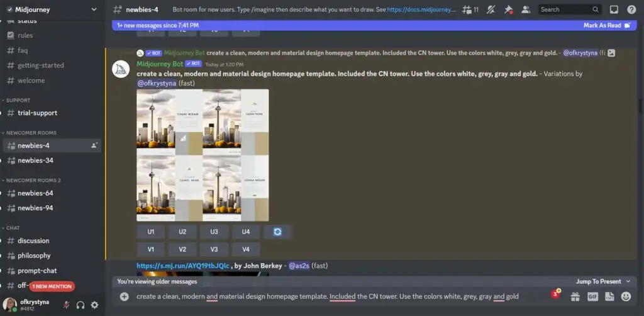This screenshot has width=644, height=316.
Task: Open the inbox icon
Action: 614,9
